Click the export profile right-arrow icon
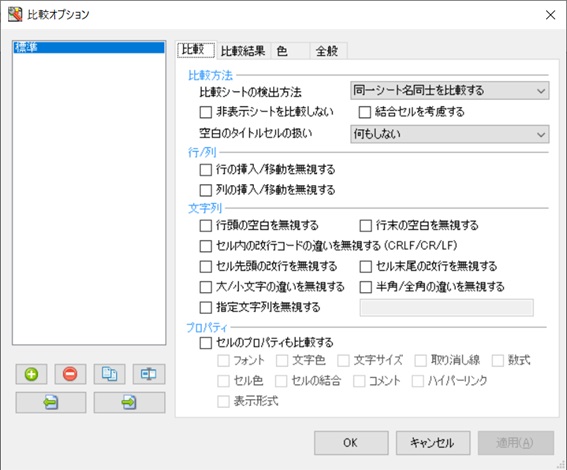 (129, 402)
